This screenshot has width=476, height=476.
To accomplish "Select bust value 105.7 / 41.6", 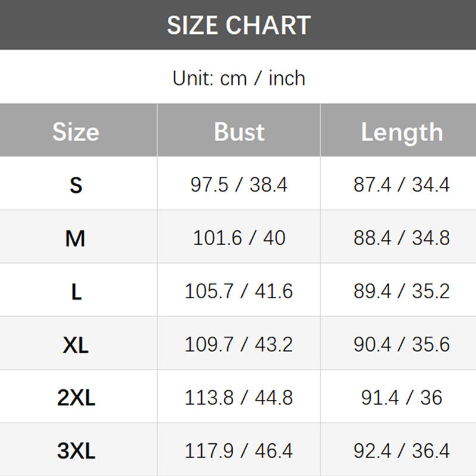I will 239,292.
